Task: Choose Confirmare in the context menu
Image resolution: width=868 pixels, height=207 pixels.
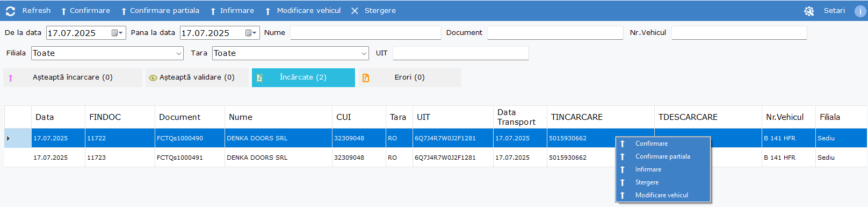Action: (x=663, y=144)
